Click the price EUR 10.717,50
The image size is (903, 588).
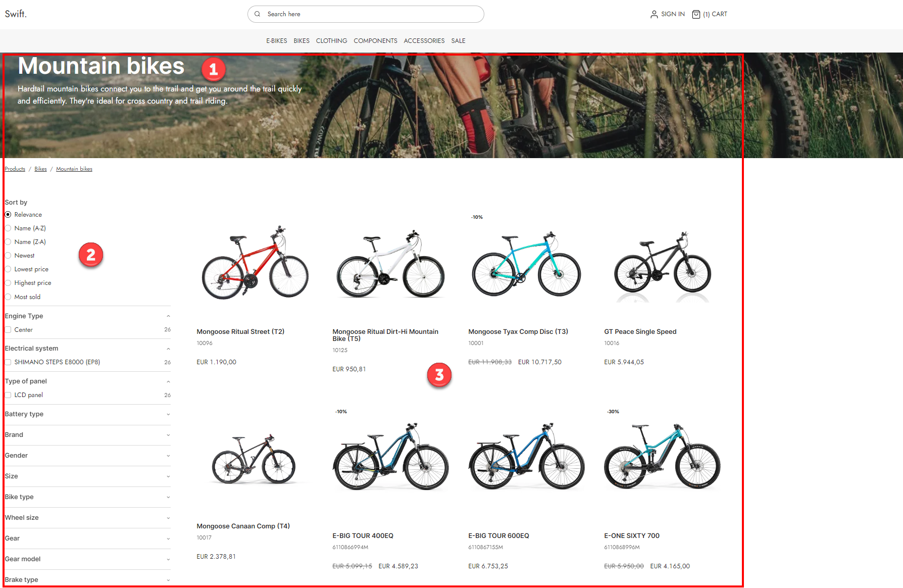coord(540,362)
